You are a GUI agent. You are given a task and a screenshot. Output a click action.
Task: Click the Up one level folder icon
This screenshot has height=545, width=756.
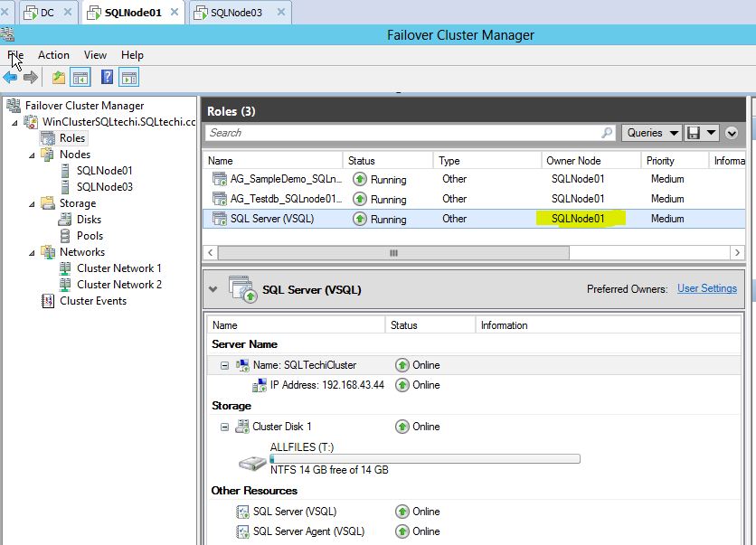coord(59,77)
